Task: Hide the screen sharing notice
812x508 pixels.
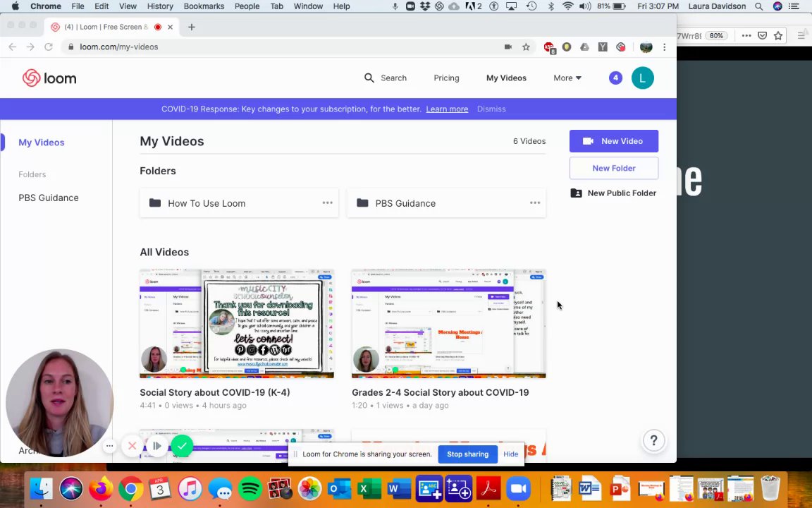Action: [510, 454]
